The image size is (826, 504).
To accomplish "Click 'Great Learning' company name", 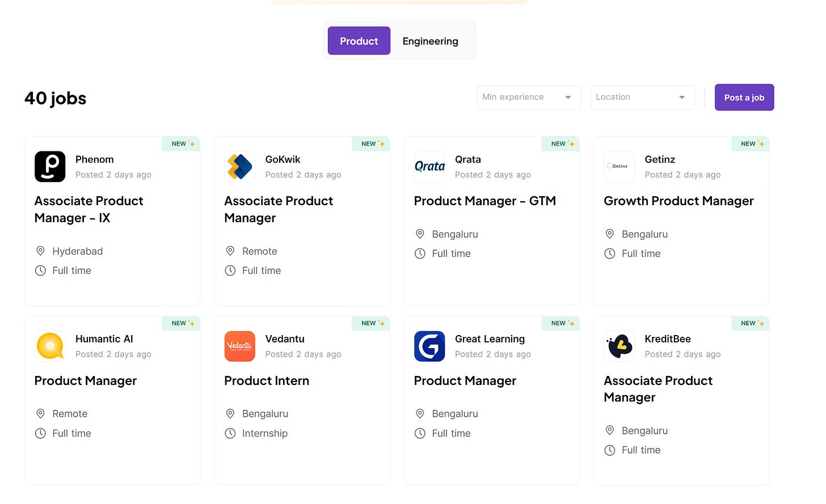I will pyautogui.click(x=490, y=339).
